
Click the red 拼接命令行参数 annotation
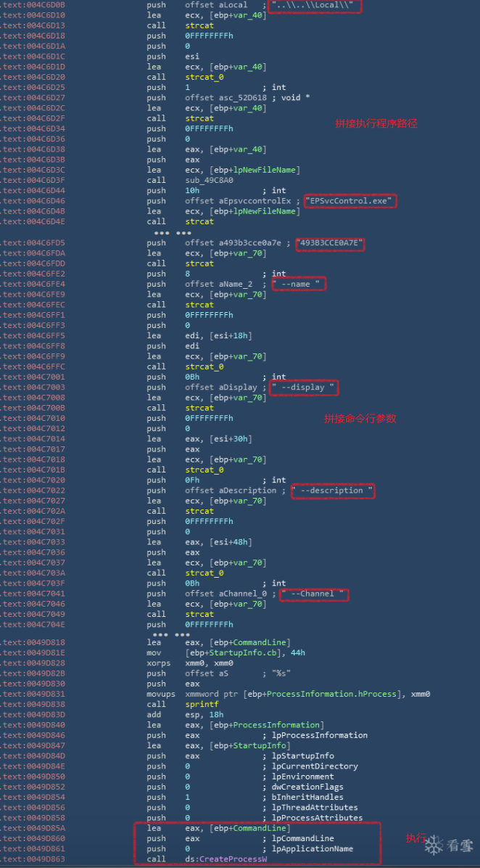point(360,419)
